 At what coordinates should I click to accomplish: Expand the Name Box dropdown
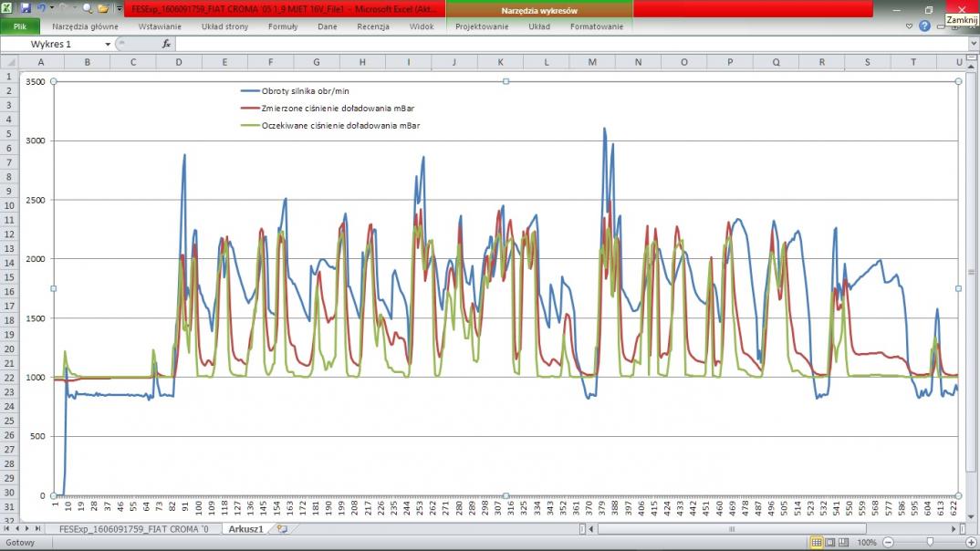click(108, 45)
